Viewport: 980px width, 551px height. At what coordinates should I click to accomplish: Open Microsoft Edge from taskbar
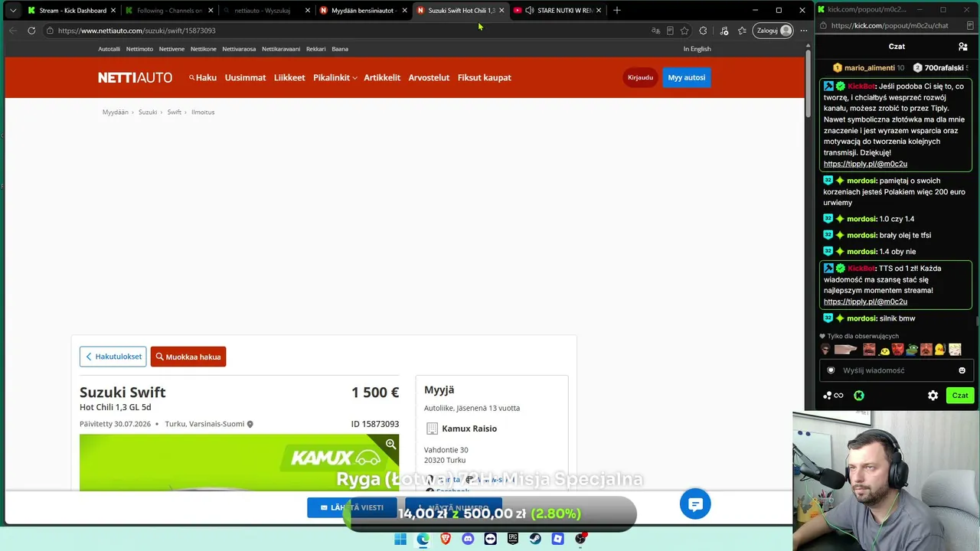tap(423, 539)
